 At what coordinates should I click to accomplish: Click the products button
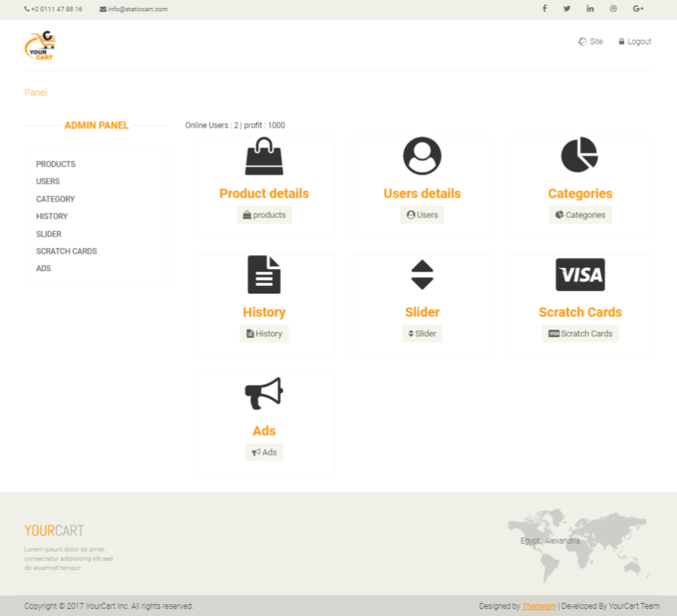[264, 215]
